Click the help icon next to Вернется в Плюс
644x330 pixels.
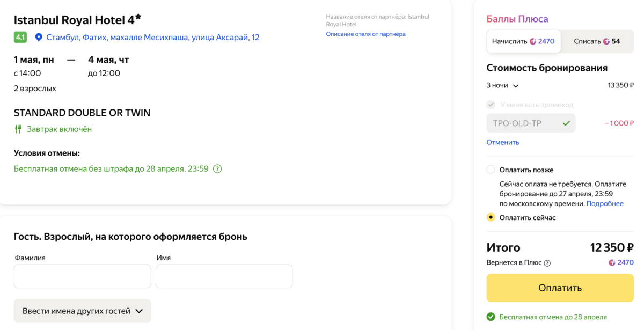547,263
